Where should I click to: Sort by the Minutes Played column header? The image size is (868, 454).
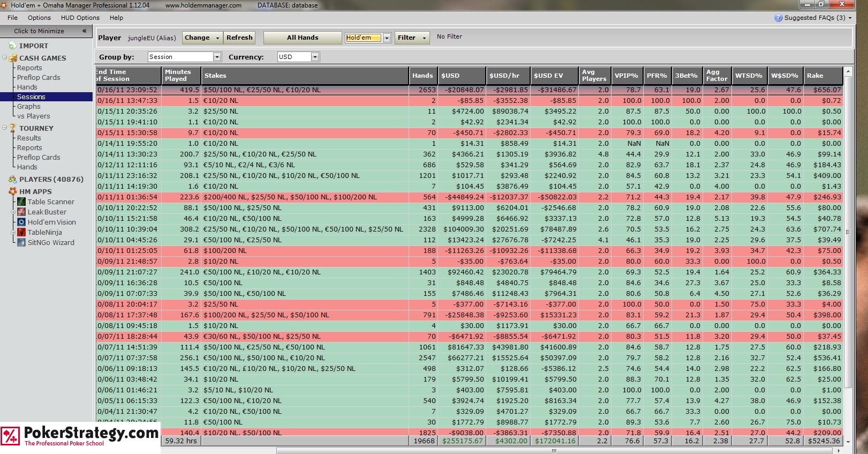[x=181, y=76]
